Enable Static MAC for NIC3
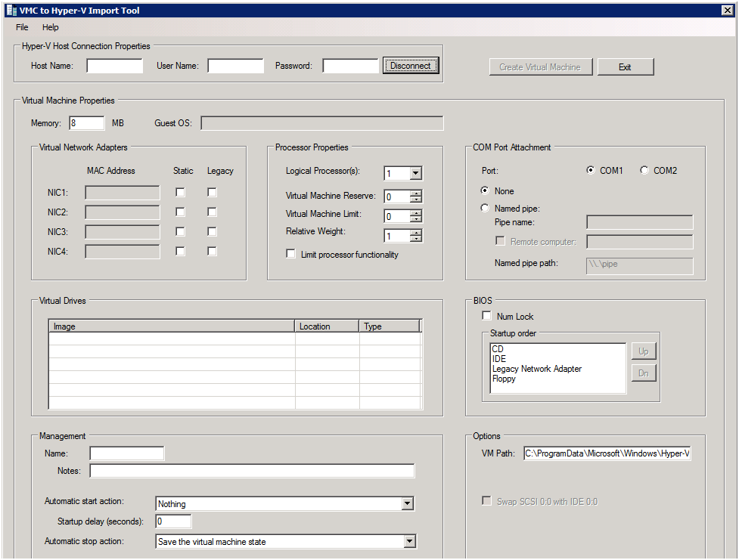 pos(180,231)
